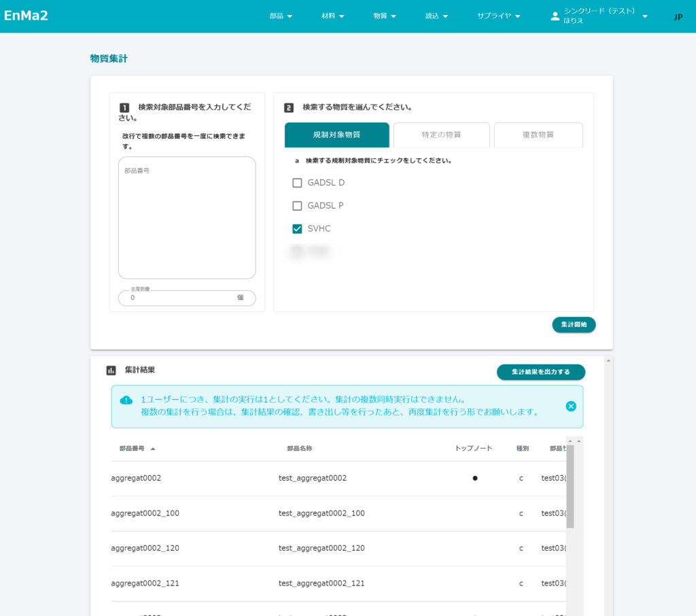Open the サプライヤ dropdown menu
696x616 pixels.
(x=498, y=16)
